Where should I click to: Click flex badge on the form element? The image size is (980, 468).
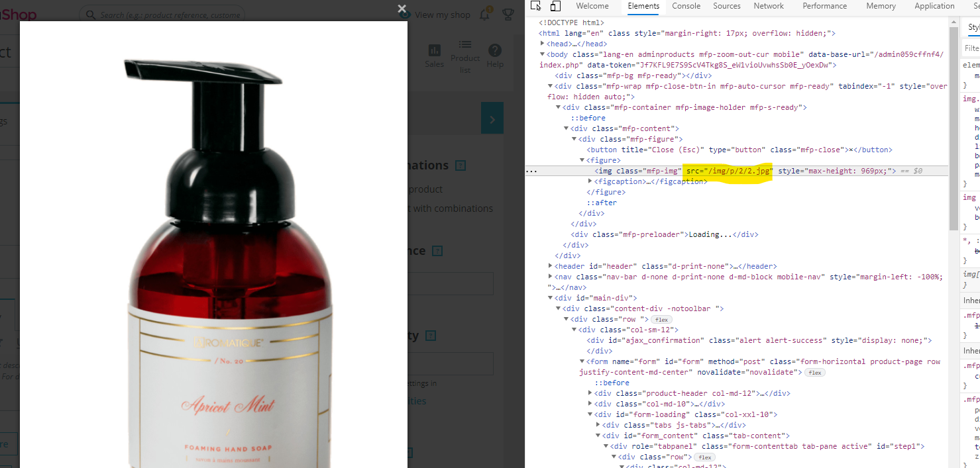pos(814,373)
